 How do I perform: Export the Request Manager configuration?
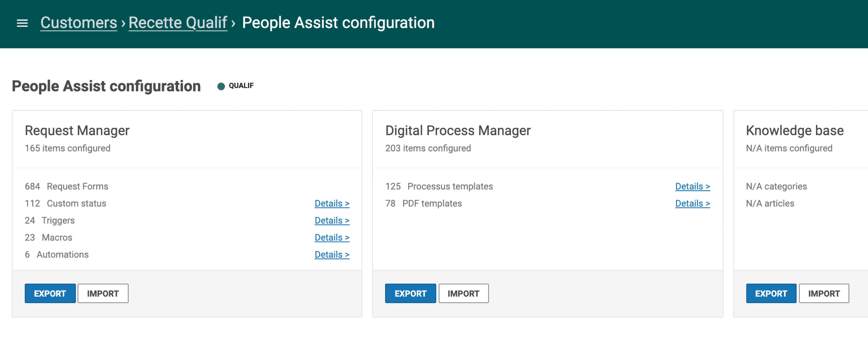(x=50, y=293)
